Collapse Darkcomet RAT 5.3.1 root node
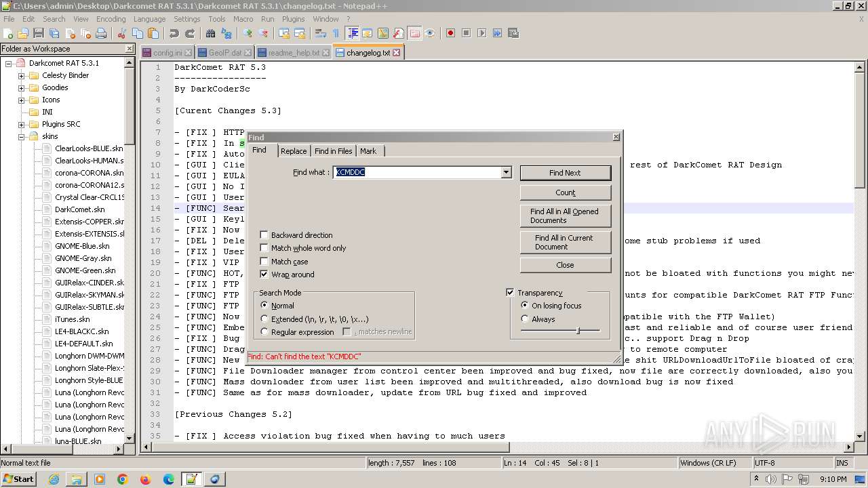 pyautogui.click(x=9, y=63)
